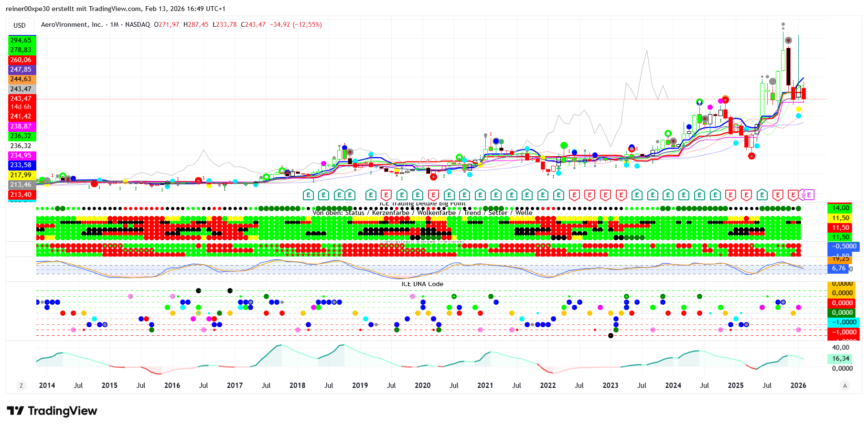The height and width of the screenshot is (428, 868).
Task: Click the 1M interval in chart title
Action: [114, 25]
